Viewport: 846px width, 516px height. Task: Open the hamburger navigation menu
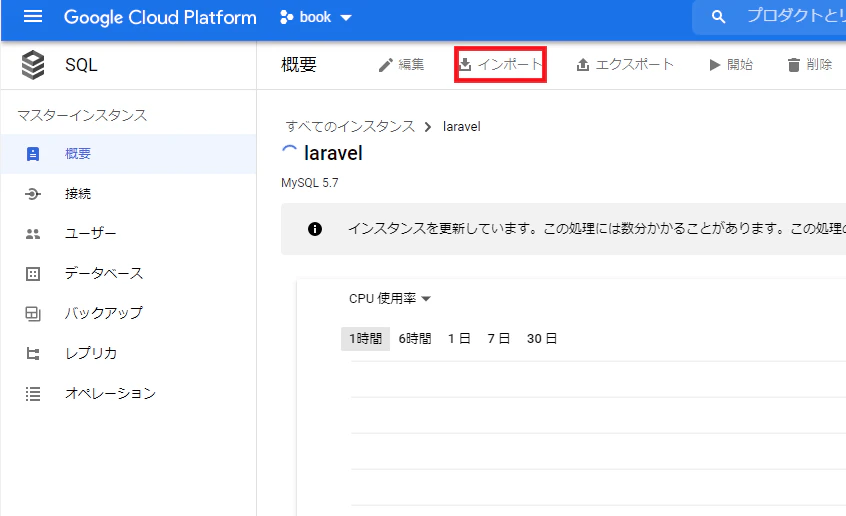coord(33,17)
